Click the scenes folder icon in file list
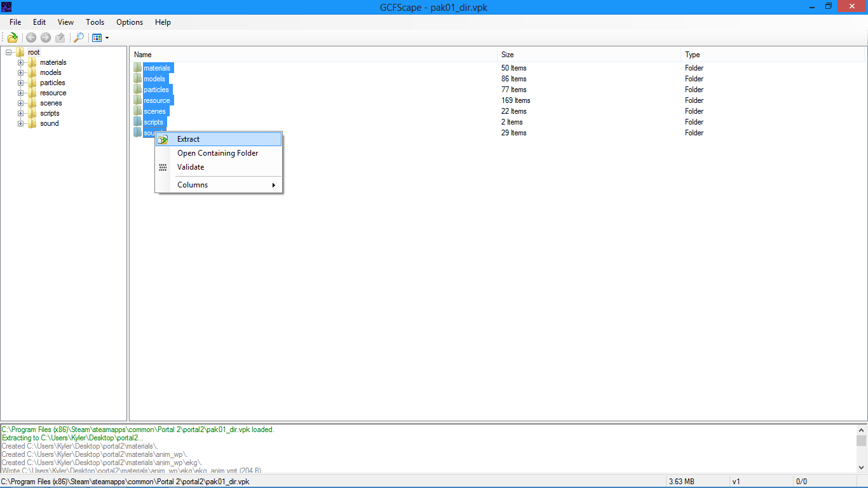Image resolution: width=868 pixels, height=488 pixels. [138, 111]
